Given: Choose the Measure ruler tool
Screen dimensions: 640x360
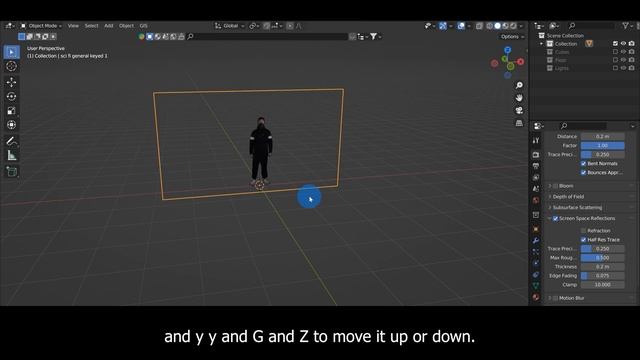Looking at the screenshot, I should point(11,156).
